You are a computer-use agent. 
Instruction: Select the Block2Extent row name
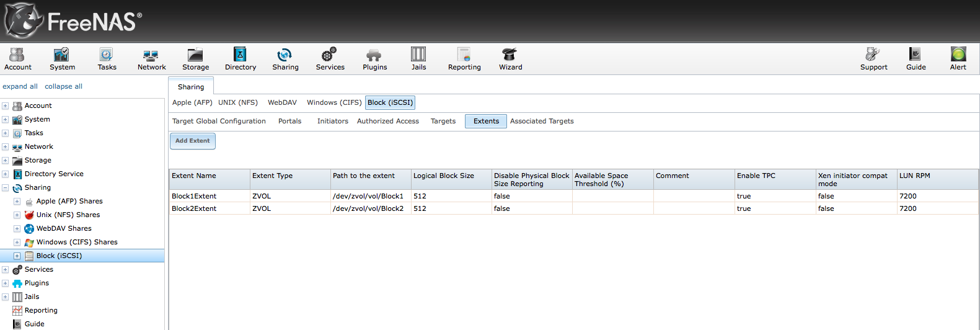tap(194, 208)
